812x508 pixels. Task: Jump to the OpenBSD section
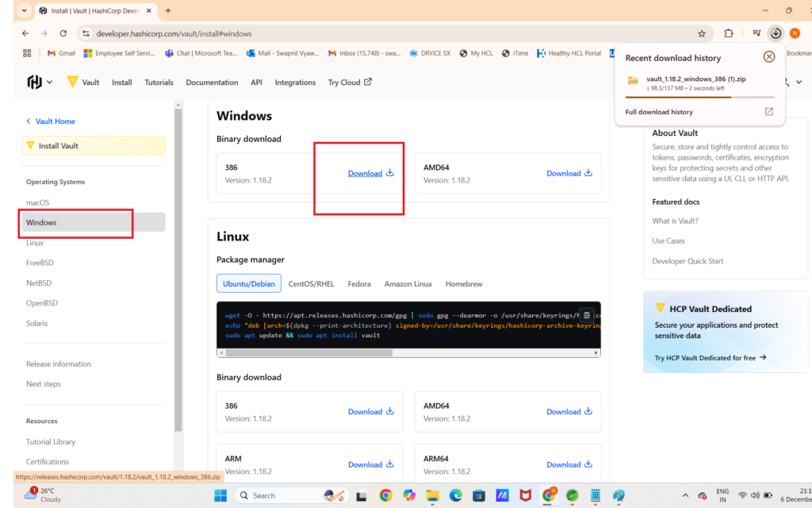pyautogui.click(x=42, y=303)
